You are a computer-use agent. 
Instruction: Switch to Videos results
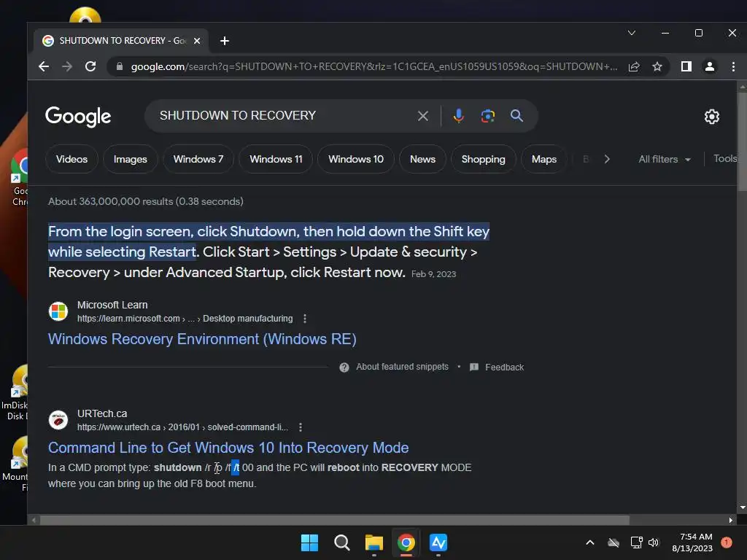[71, 159]
